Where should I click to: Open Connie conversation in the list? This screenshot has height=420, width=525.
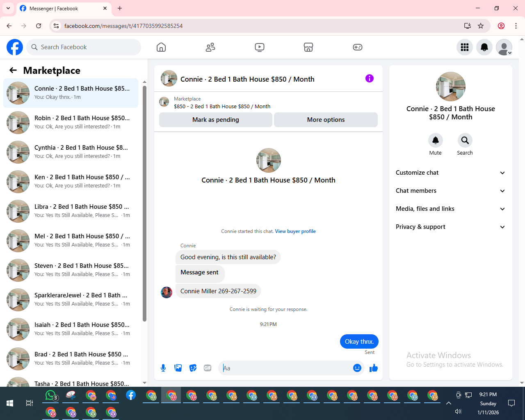click(x=71, y=93)
